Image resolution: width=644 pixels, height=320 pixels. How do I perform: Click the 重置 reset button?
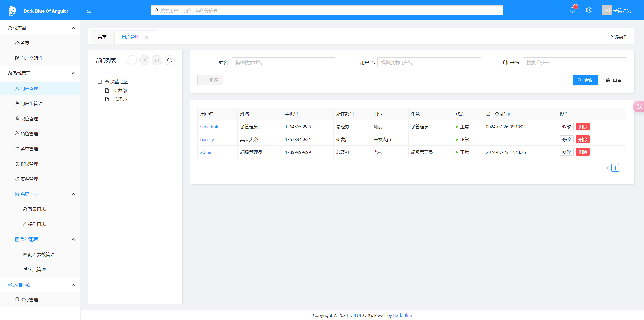614,80
